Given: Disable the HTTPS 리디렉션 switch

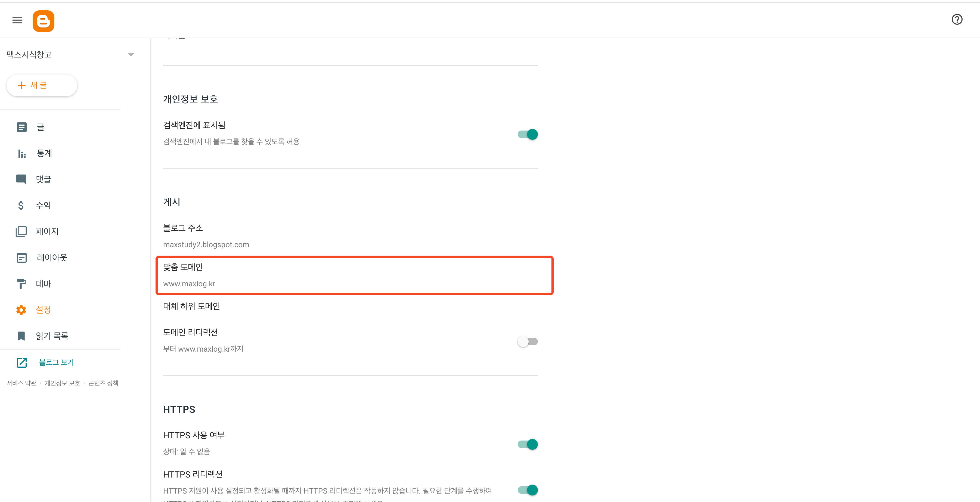Looking at the screenshot, I should click(527, 490).
